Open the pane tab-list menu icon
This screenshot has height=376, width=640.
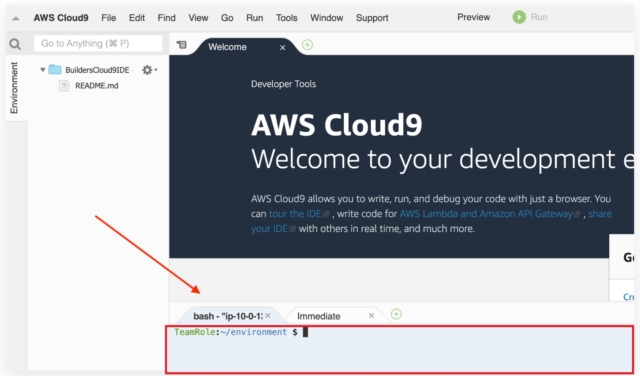click(x=182, y=45)
